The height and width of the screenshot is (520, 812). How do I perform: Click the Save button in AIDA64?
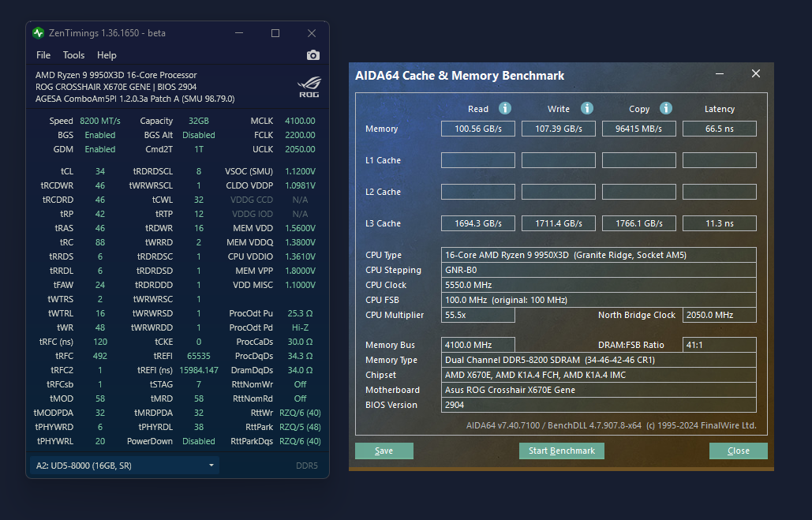pos(384,451)
